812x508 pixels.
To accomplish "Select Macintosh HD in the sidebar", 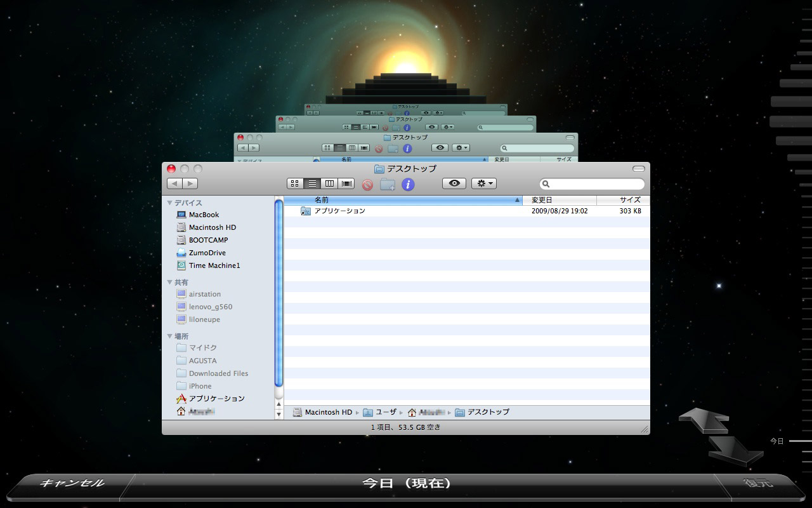I will [212, 227].
